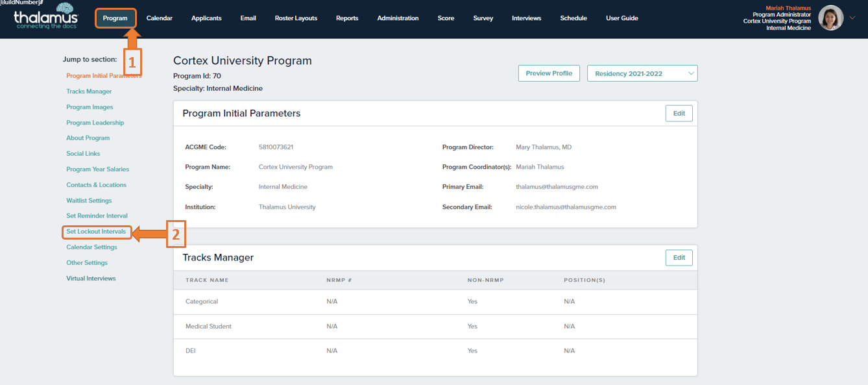The image size is (868, 385).
Task: Jump to Virtual Interviews section
Action: [x=91, y=279]
